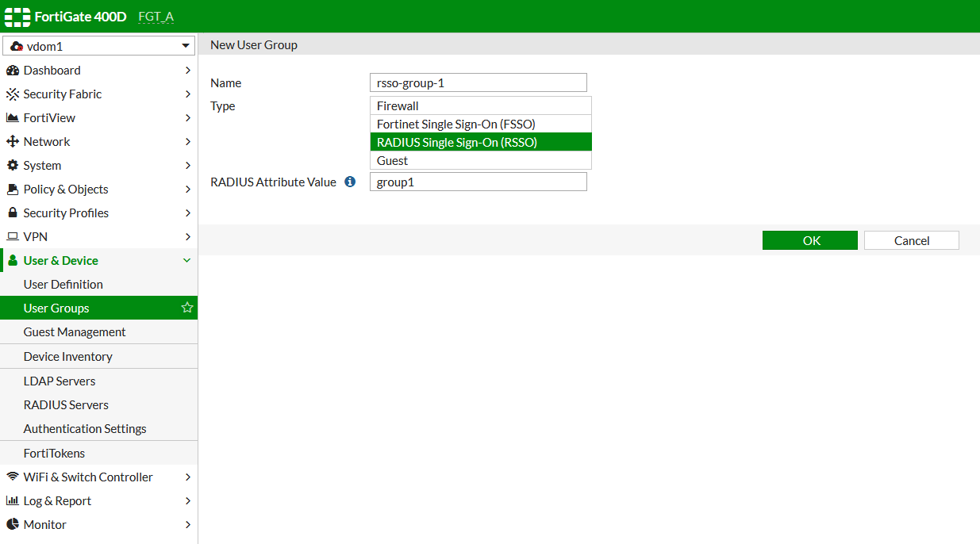Expand the Security Profiles chevron
Image resolution: width=980 pixels, height=544 pixels.
188,213
